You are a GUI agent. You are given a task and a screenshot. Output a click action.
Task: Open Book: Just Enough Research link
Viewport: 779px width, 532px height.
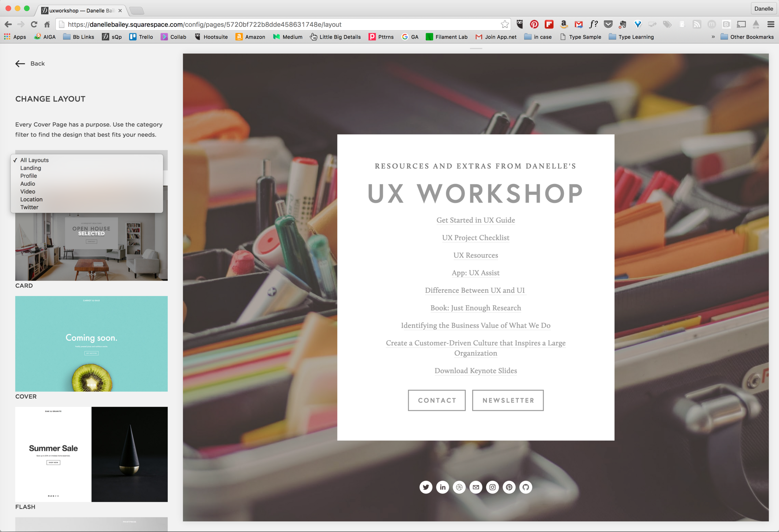coord(476,308)
